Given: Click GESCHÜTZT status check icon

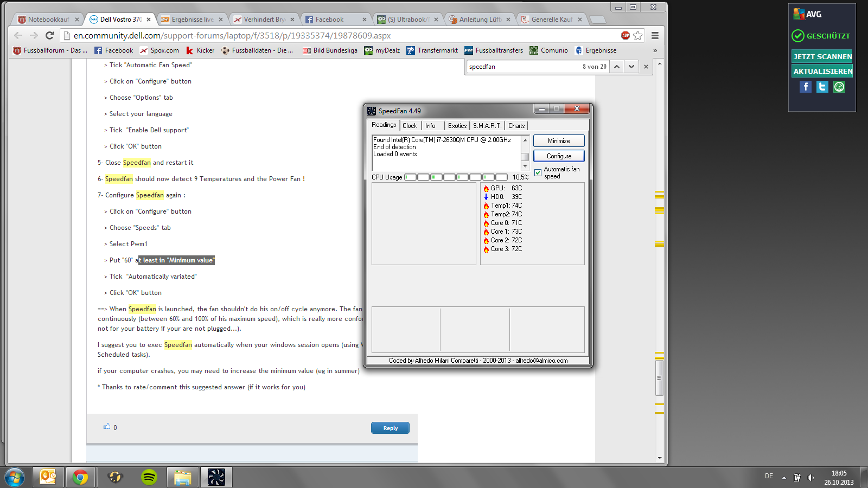Looking at the screenshot, I should pos(797,36).
